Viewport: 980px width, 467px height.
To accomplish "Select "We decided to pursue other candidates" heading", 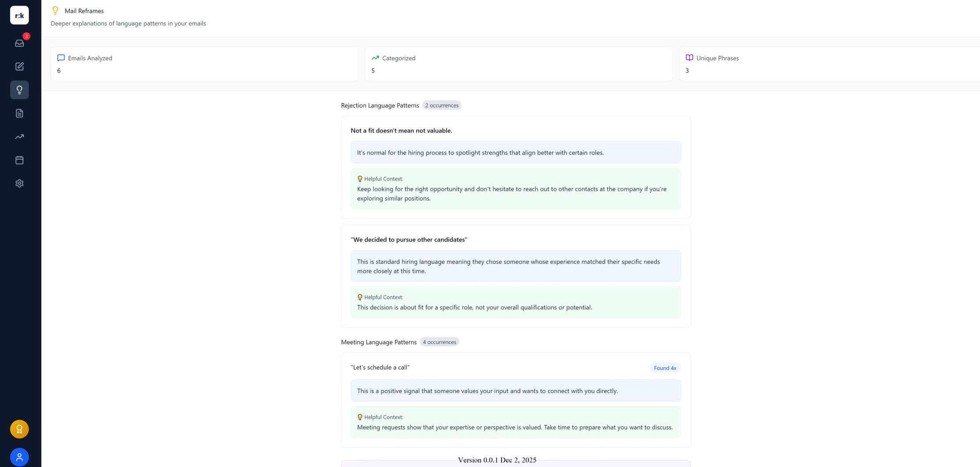I will 409,240.
